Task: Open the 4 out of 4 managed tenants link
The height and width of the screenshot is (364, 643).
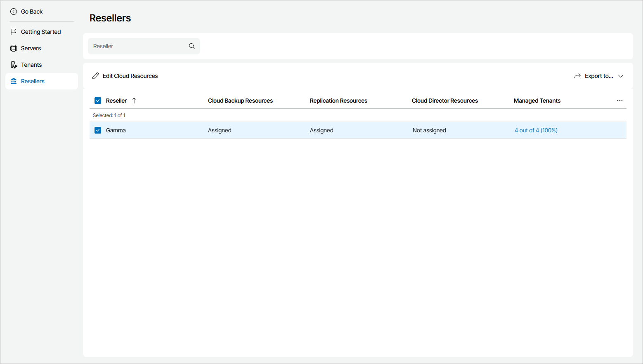Action: point(536,130)
